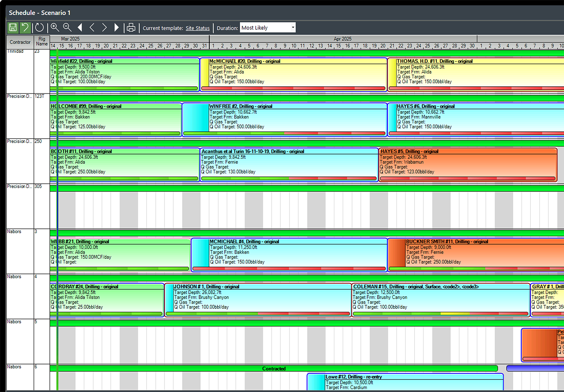Open the Site Status template link
Screen dimensions: 564x392
[197, 28]
